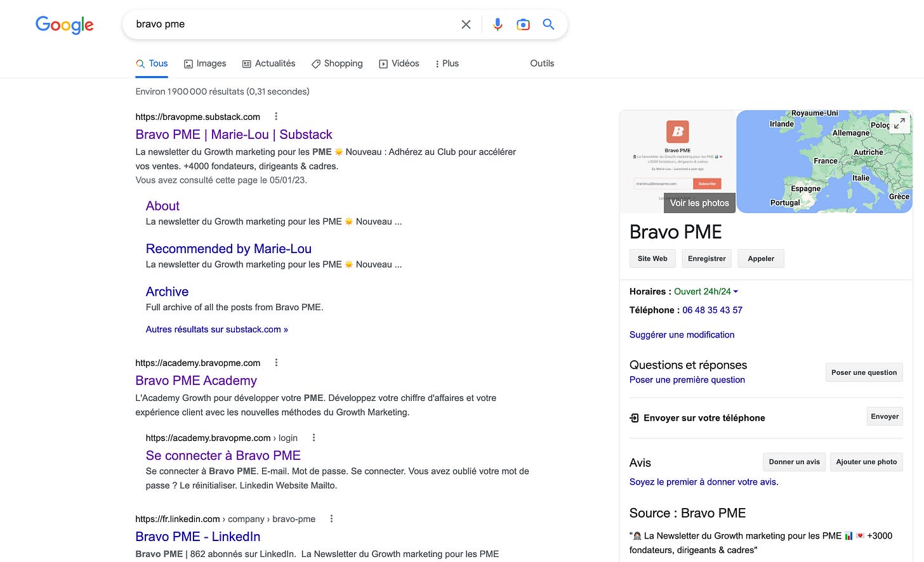The image size is (924, 562).
Task: Click the magnifying glass search button
Action: pos(549,24)
